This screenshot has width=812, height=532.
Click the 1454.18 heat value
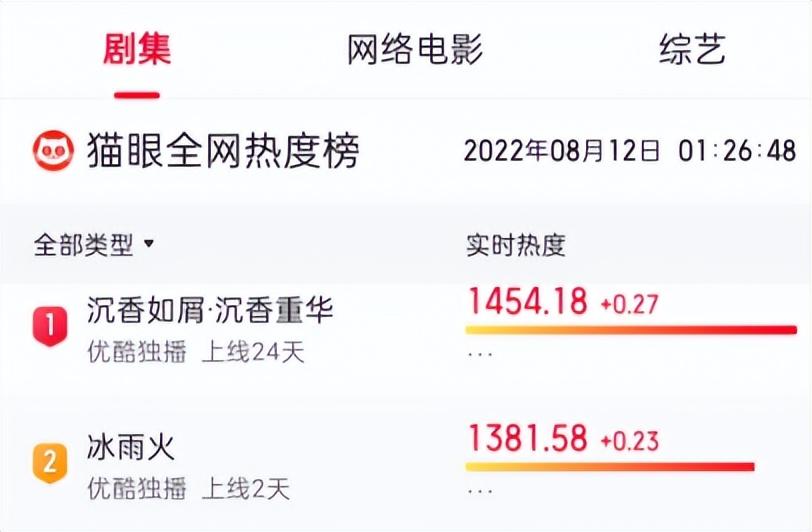tap(528, 301)
